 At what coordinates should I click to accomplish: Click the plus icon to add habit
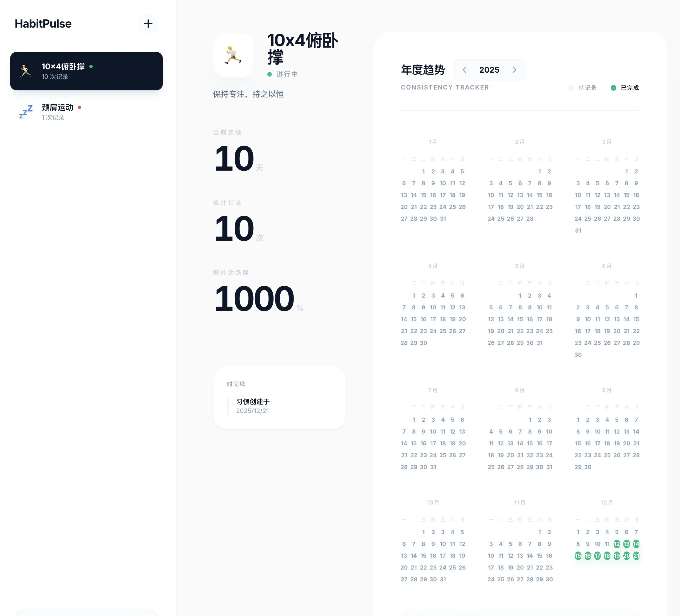click(148, 24)
